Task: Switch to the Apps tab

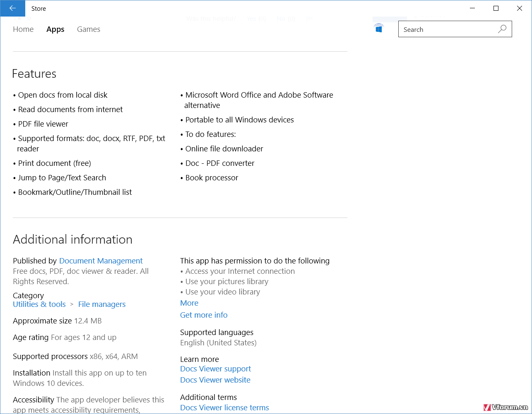Action: click(x=55, y=29)
